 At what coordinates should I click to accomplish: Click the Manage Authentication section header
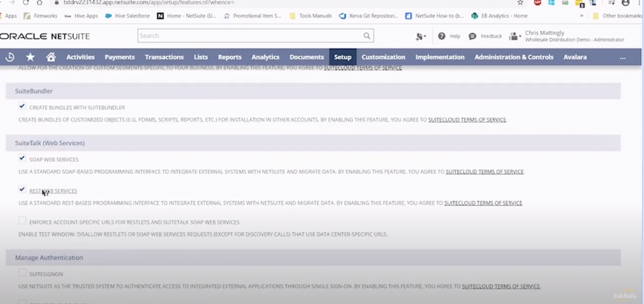[x=313, y=257]
